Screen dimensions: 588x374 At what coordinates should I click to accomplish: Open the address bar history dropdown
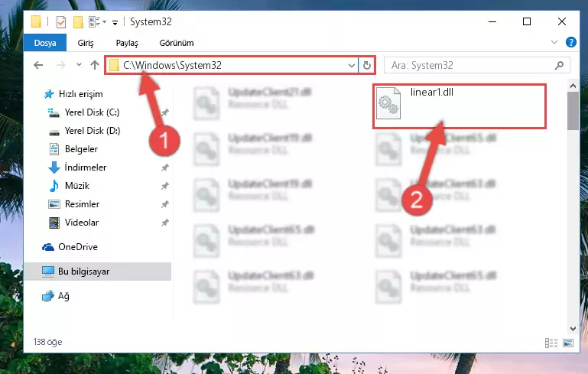click(x=352, y=65)
